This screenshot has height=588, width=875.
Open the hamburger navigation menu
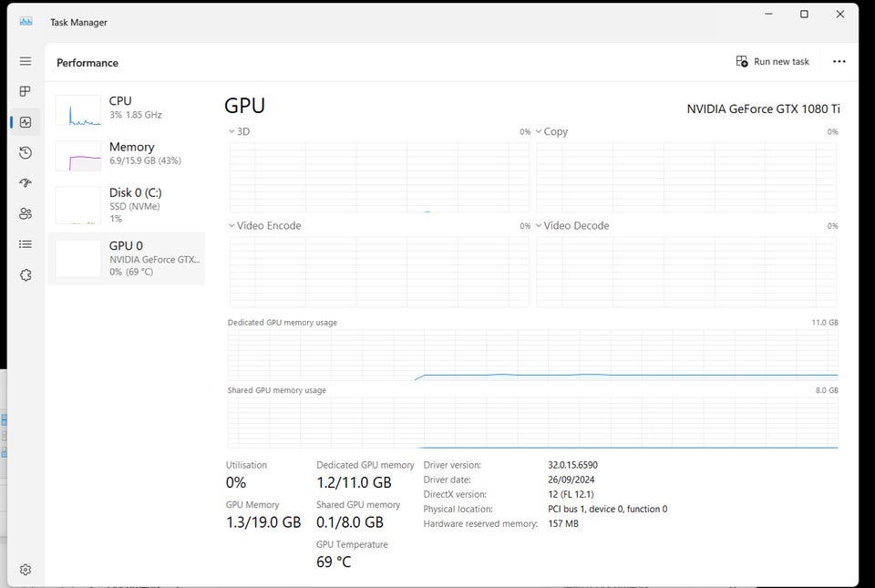click(26, 61)
